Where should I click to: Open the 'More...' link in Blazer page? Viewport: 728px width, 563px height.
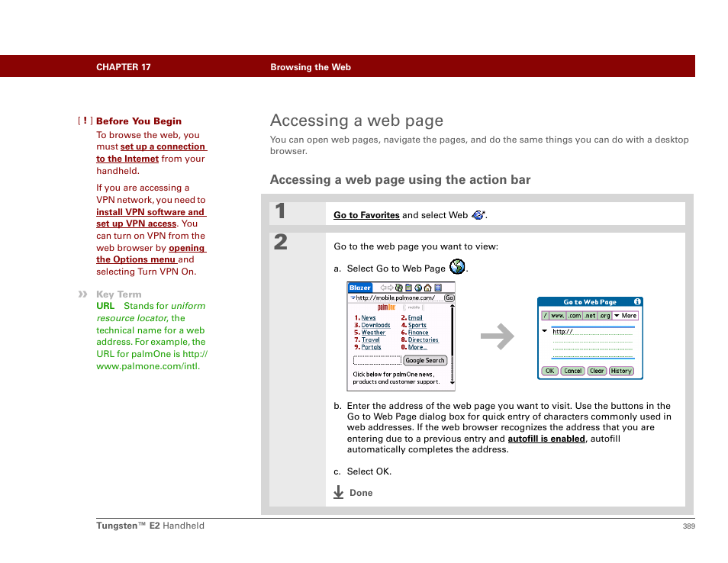pyautogui.click(x=417, y=347)
